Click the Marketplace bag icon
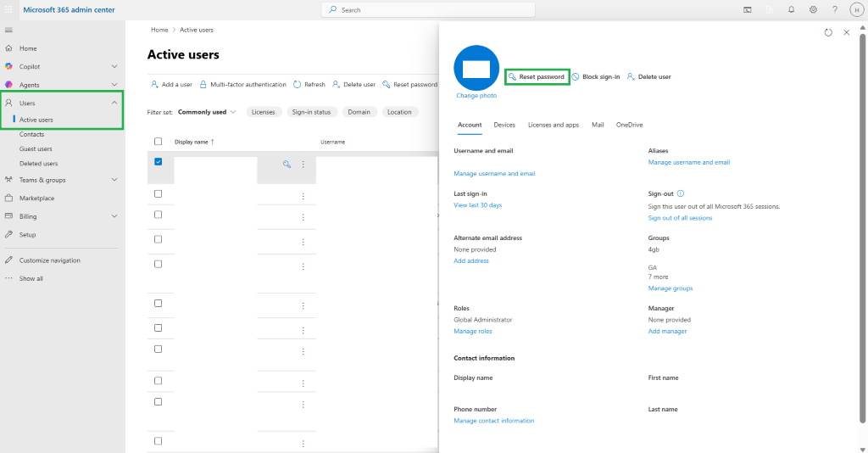Screen dimensions: 868x453 [8, 198]
